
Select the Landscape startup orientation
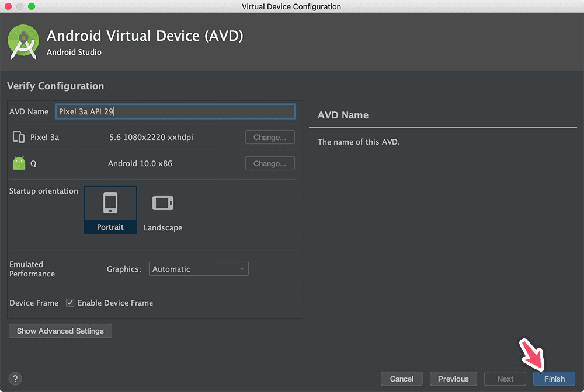[x=163, y=210]
